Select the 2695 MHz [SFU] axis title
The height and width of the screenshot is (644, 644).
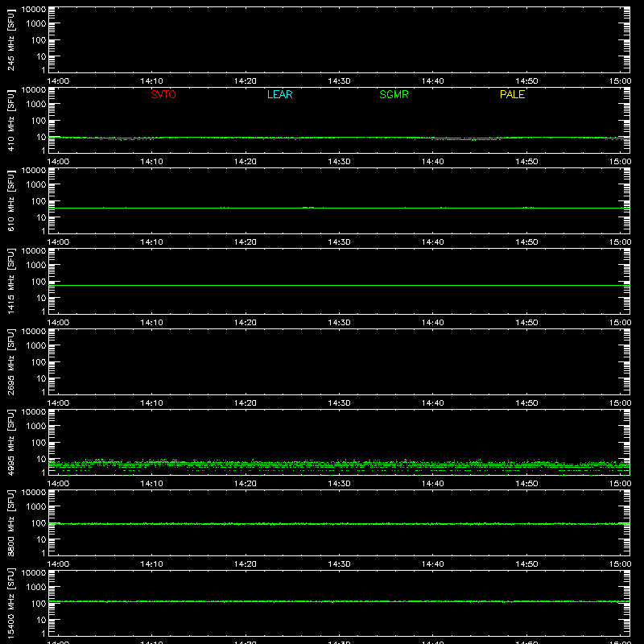pyautogui.click(x=10, y=361)
